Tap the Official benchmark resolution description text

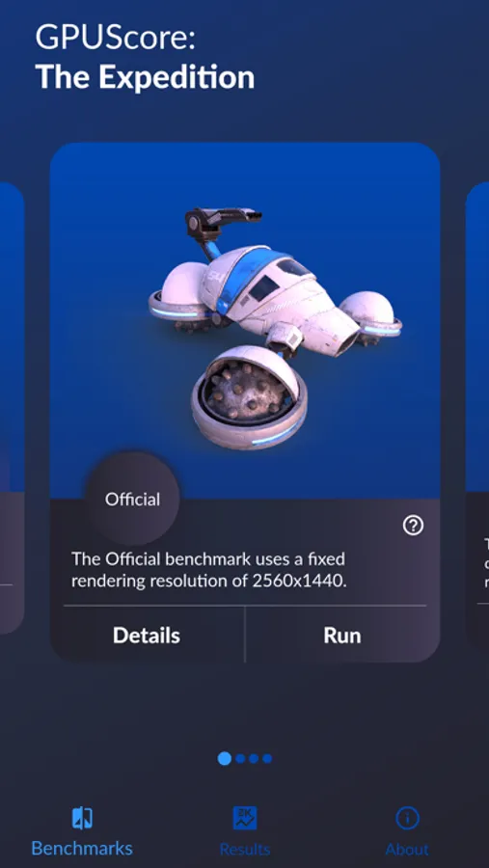pyautogui.click(x=209, y=570)
